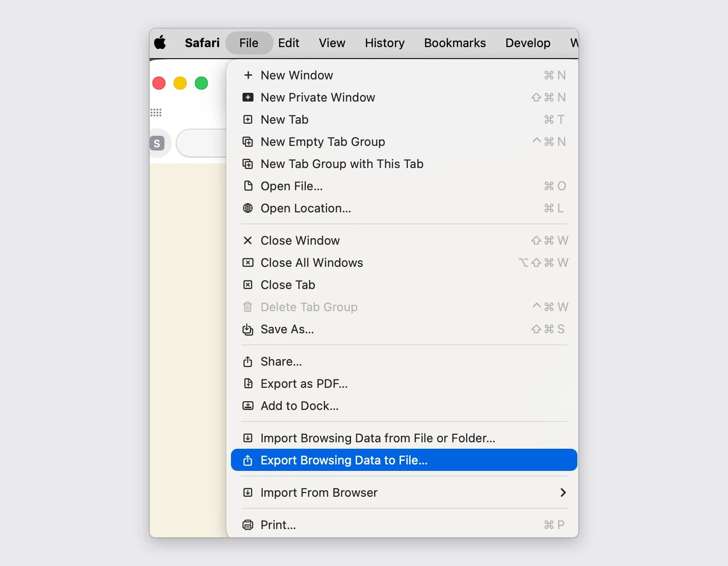This screenshot has height=566, width=728.
Task: Click the plus icon beside New Window
Action: pyautogui.click(x=248, y=75)
